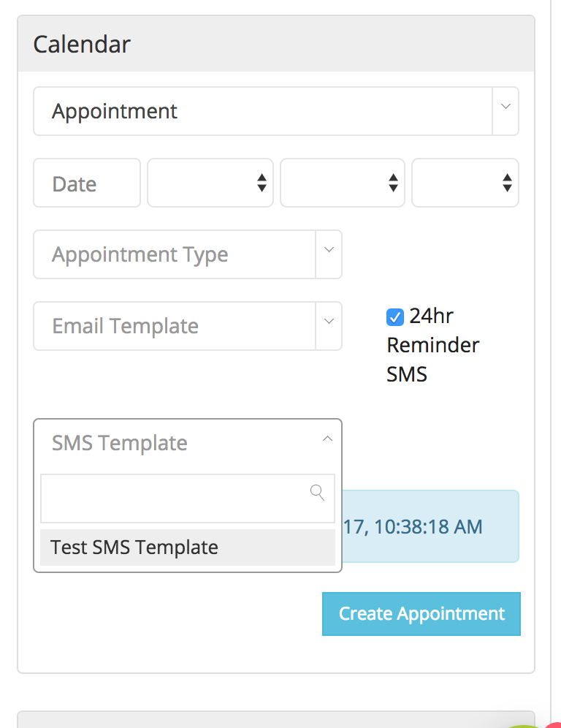Click the magnifier icon in the SMS search box
Screen dimensions: 561x728
(x=318, y=493)
